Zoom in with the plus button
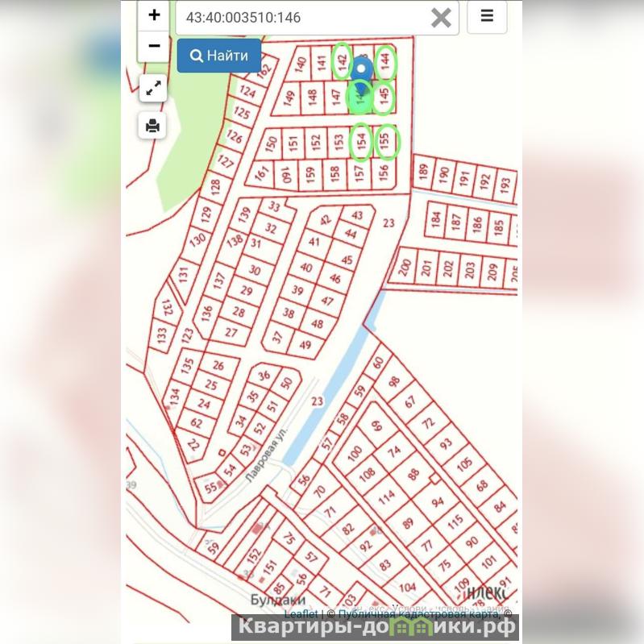Image resolution: width=644 pixels, height=644 pixels. 154,15
